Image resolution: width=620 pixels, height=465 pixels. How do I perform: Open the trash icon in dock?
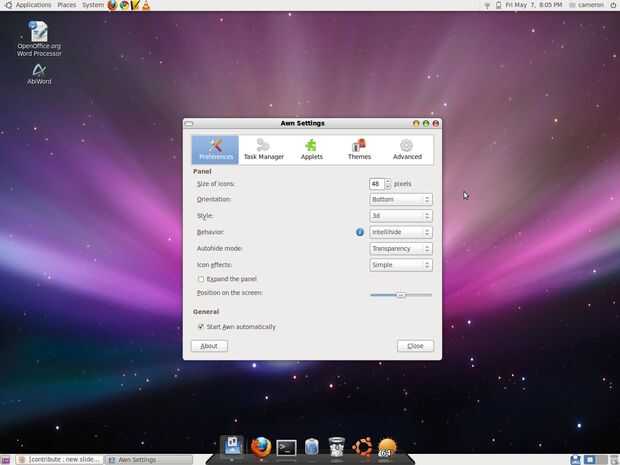click(336, 447)
